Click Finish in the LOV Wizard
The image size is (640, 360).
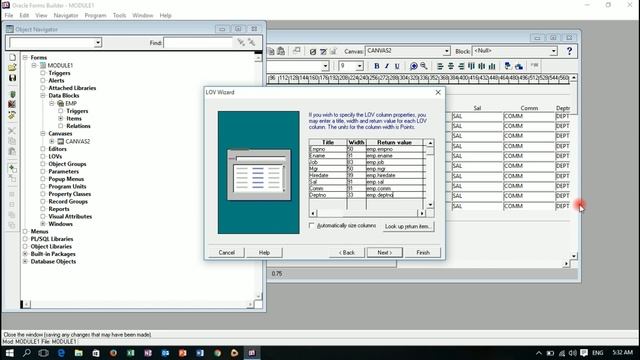(423, 253)
